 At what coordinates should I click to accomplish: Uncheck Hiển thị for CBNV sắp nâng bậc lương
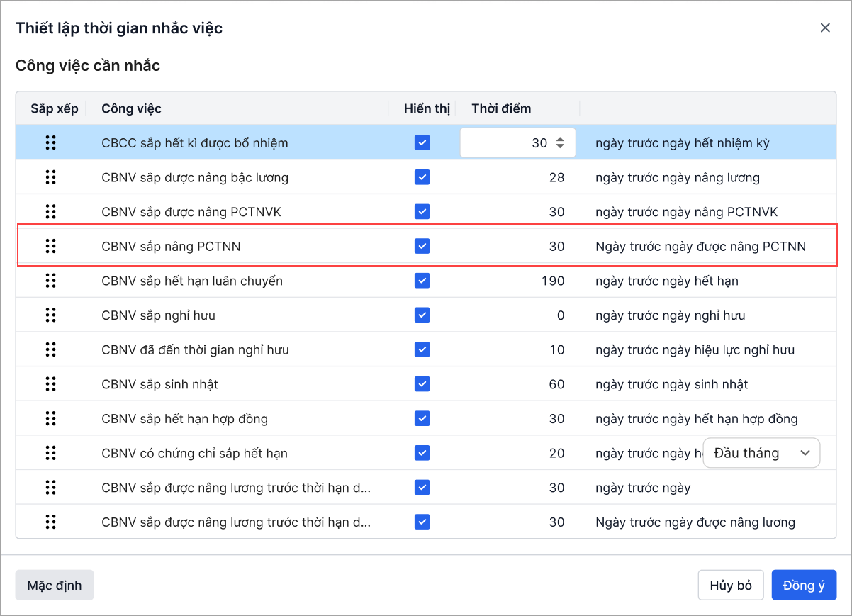(x=422, y=177)
